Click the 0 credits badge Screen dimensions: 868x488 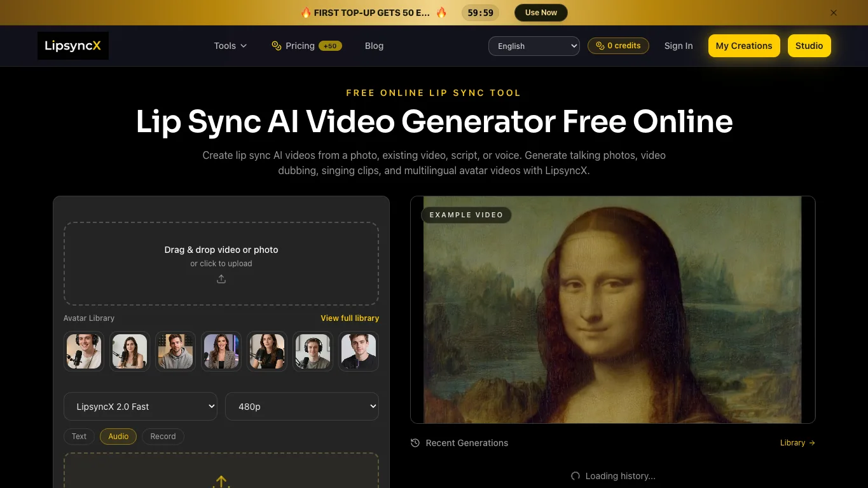pos(618,46)
